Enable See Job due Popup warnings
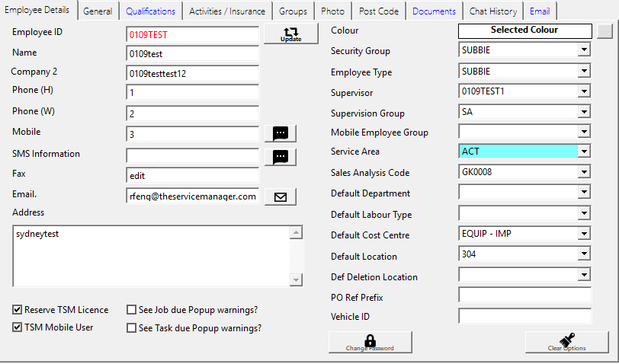The width and height of the screenshot is (619, 364). pyautogui.click(x=131, y=310)
